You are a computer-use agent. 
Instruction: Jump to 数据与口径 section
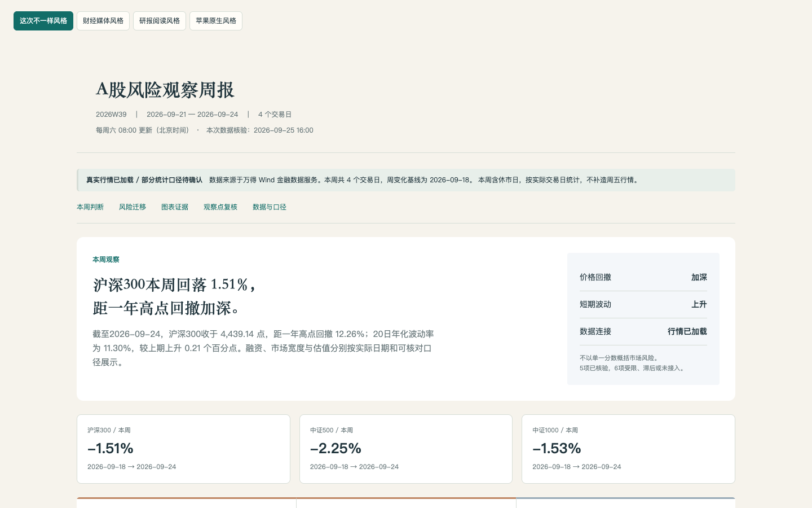270,207
